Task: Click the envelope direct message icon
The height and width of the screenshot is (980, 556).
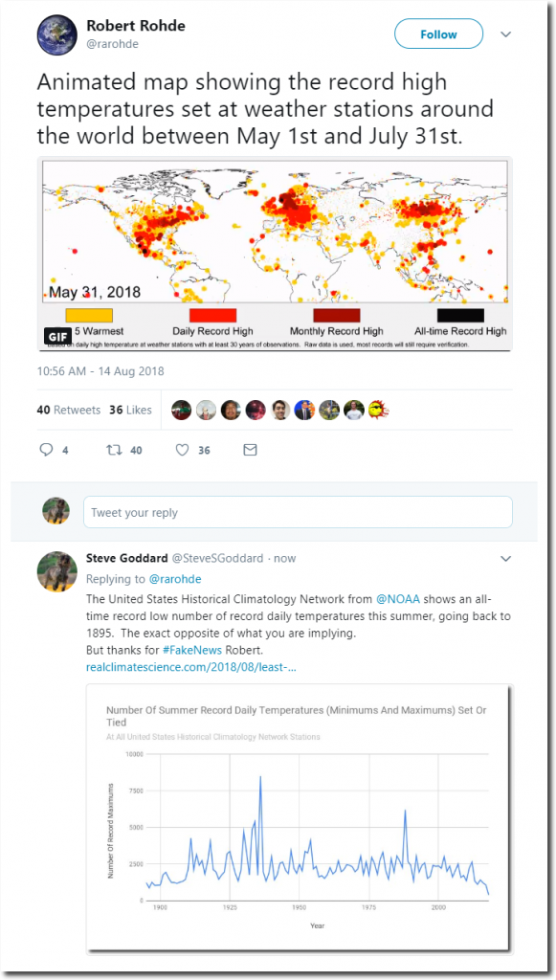Action: 250,450
